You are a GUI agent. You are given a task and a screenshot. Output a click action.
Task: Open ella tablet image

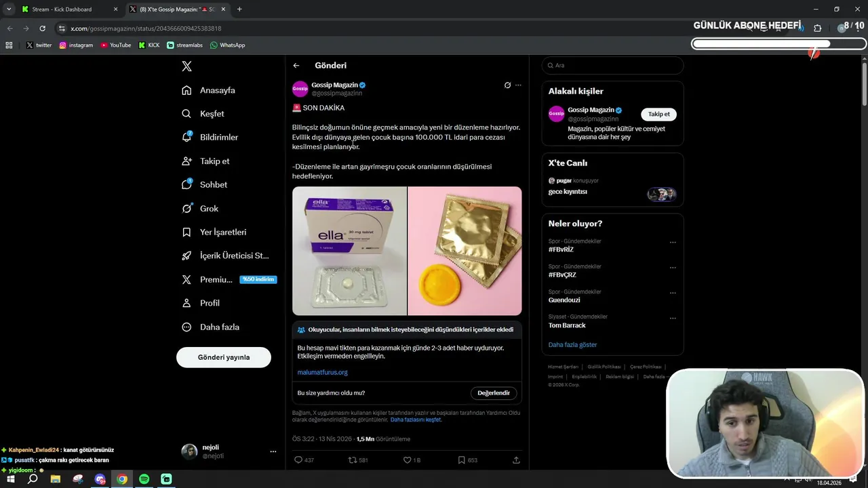[349, 251]
